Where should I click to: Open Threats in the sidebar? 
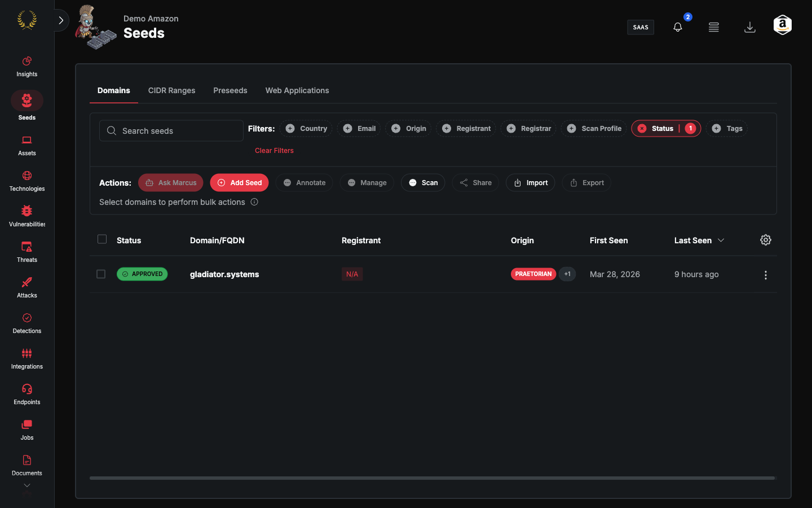coord(27,252)
